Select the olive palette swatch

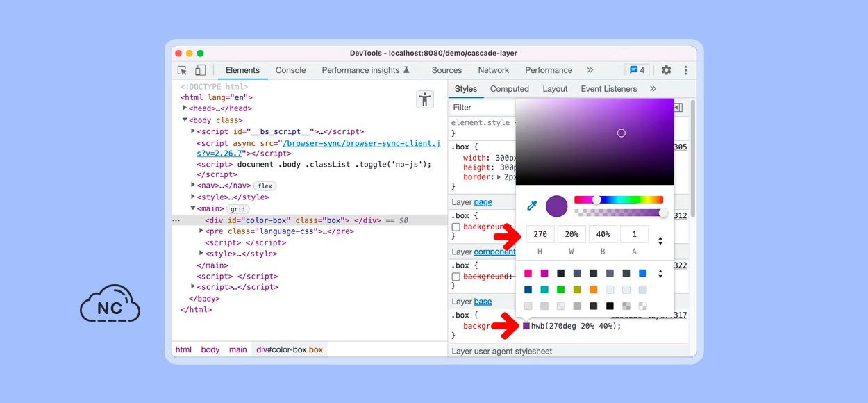tap(577, 290)
